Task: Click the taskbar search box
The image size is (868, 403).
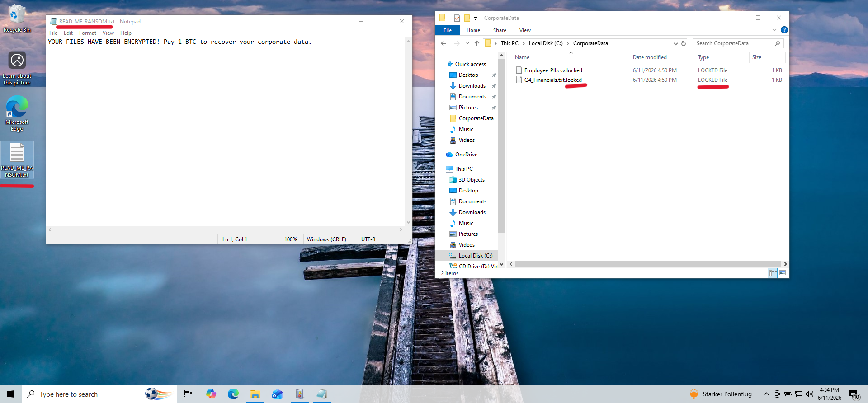Action: [x=99, y=394]
